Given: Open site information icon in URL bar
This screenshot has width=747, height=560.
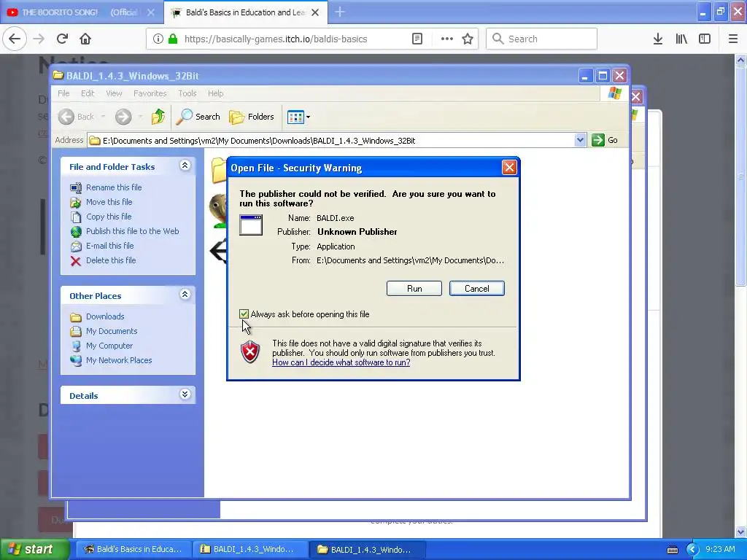Looking at the screenshot, I should click(x=158, y=39).
